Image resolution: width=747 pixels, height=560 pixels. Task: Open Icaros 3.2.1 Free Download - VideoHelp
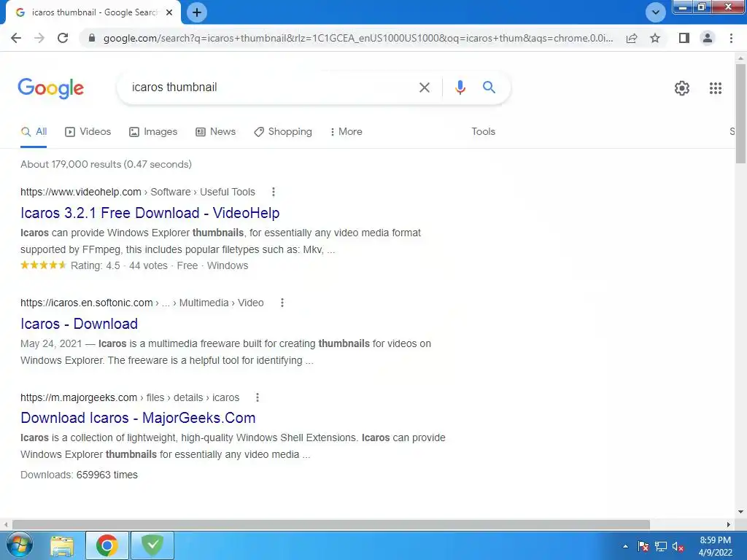pos(150,213)
